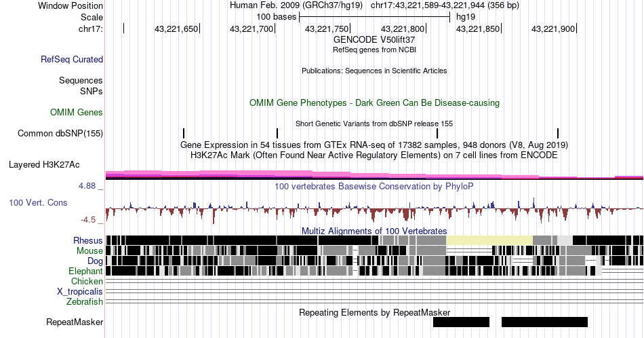Click the 43,221,650 ruler position
Screen dimensions: 644x338
click(x=177, y=29)
